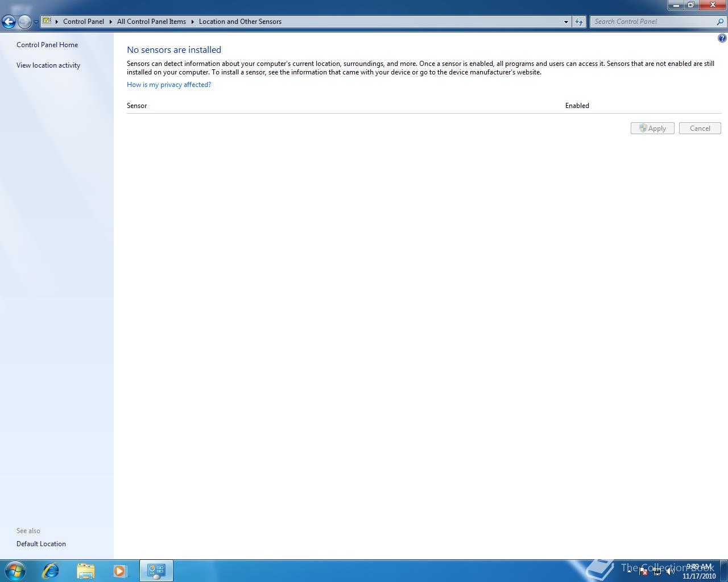Screen dimensions: 728x582
Task: Open the address bar history dropdown
Action: coord(565,22)
